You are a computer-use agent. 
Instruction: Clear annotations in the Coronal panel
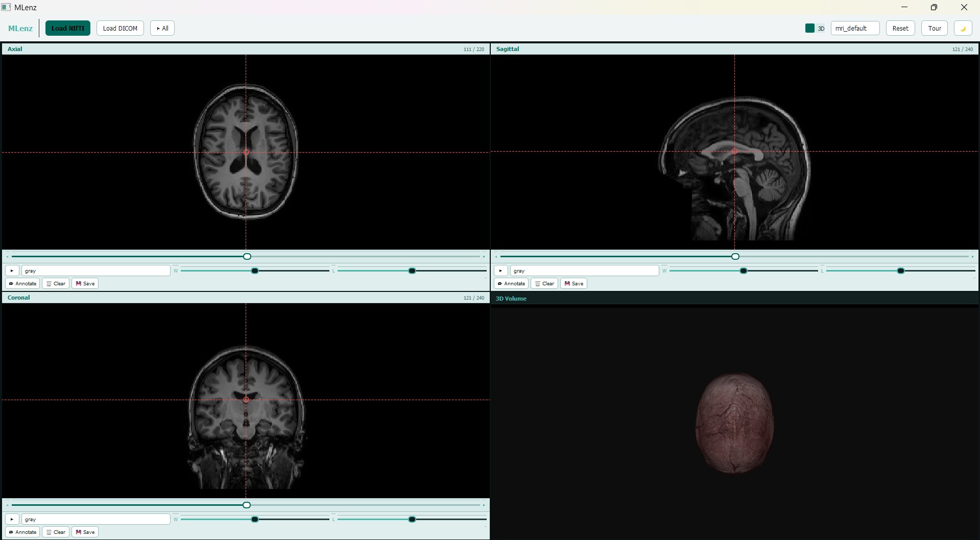click(x=56, y=532)
